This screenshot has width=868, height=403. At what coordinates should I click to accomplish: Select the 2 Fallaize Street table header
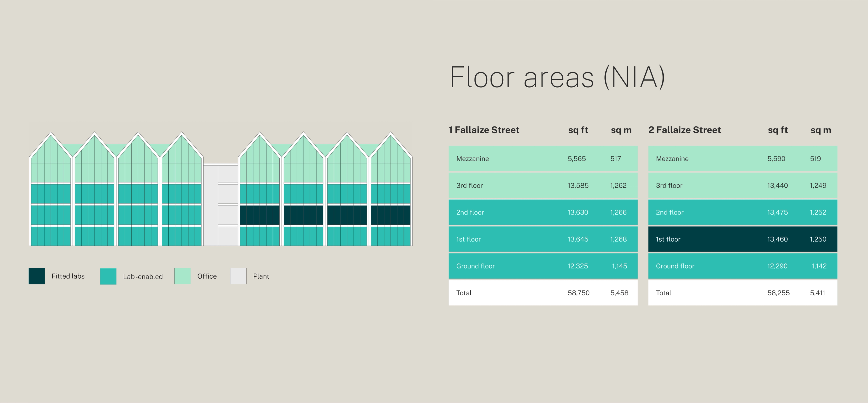[x=684, y=130]
